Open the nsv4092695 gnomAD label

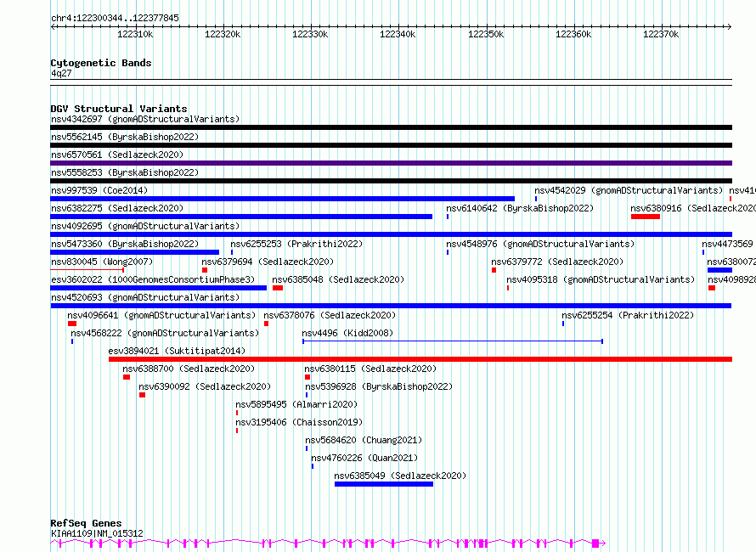pos(145,226)
